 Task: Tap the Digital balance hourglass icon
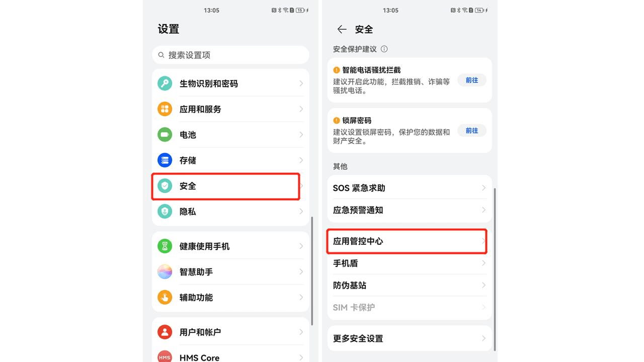(165, 246)
